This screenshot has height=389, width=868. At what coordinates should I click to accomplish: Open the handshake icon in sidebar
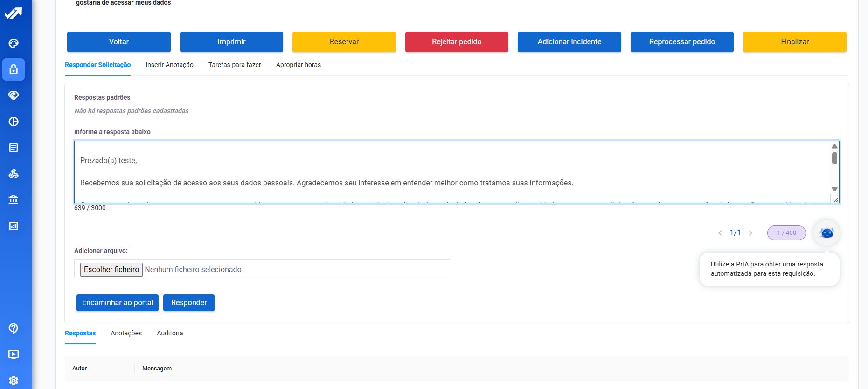(14, 96)
